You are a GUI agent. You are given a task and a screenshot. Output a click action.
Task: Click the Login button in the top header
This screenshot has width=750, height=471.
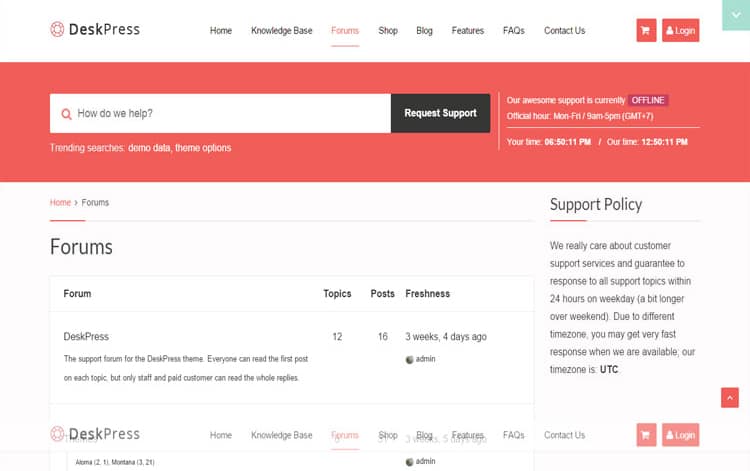(680, 30)
